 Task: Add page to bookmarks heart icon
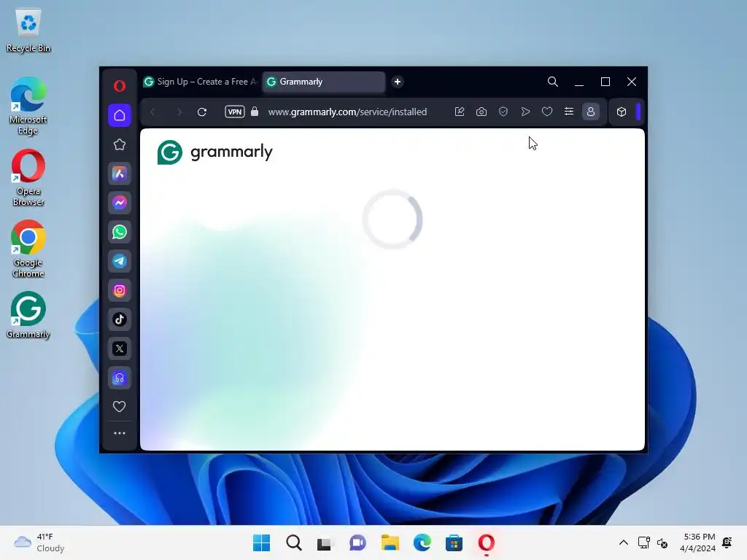point(547,112)
